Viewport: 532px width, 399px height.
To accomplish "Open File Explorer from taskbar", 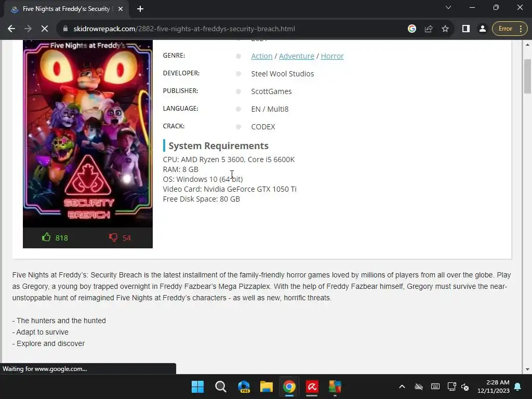I will 267,387.
